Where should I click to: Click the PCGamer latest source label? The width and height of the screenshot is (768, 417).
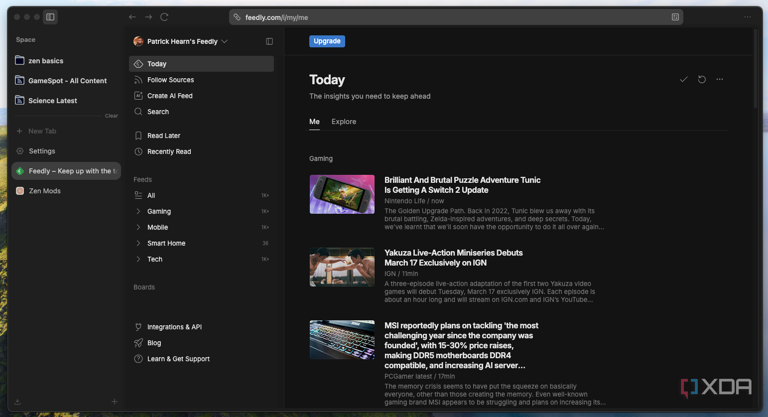click(408, 376)
